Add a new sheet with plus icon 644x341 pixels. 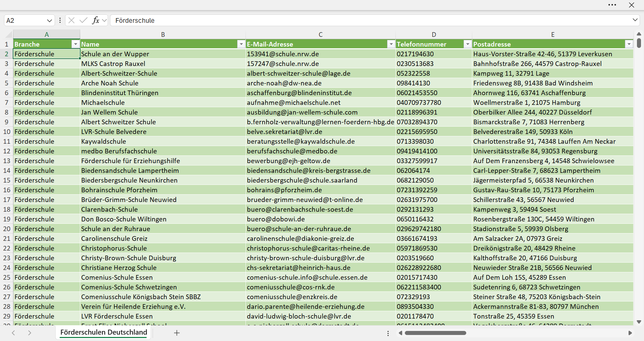pyautogui.click(x=177, y=333)
